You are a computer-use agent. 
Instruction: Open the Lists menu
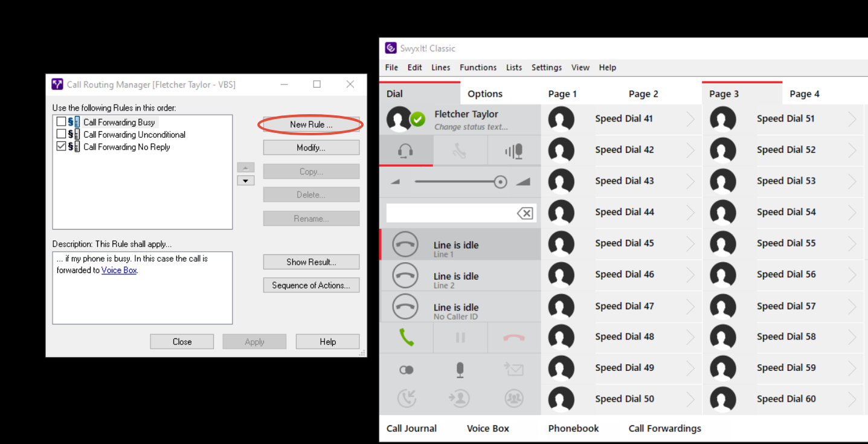pos(514,68)
